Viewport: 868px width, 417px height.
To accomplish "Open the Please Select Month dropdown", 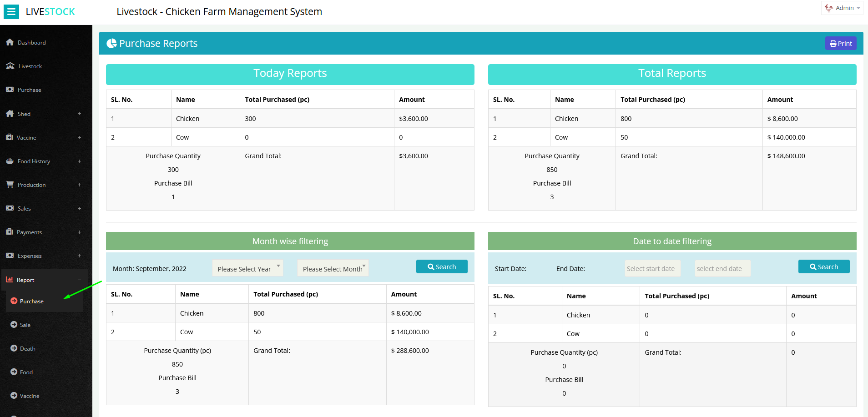I will [x=333, y=268].
